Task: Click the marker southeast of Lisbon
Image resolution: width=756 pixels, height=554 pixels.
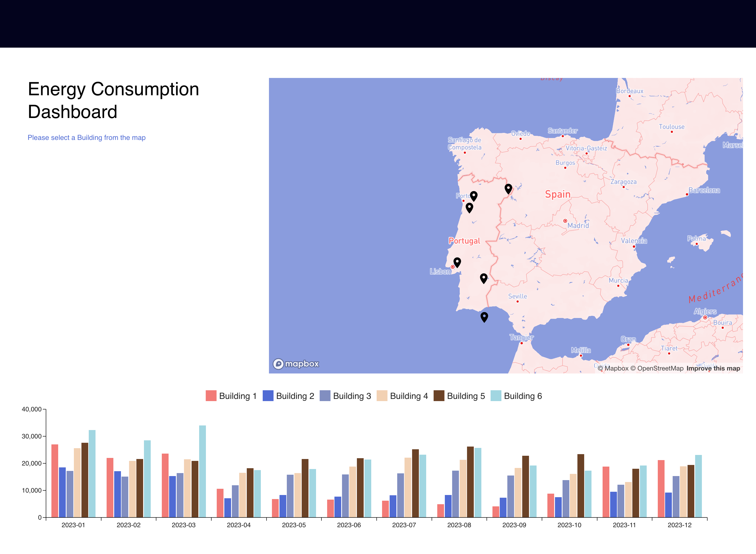Action: pos(484,278)
